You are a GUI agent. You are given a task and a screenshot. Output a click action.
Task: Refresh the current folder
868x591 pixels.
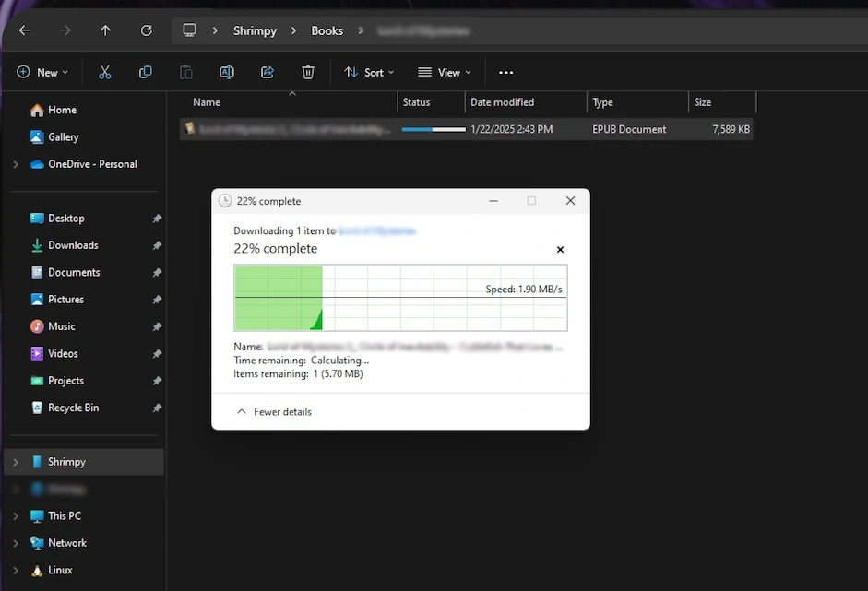[x=146, y=30]
